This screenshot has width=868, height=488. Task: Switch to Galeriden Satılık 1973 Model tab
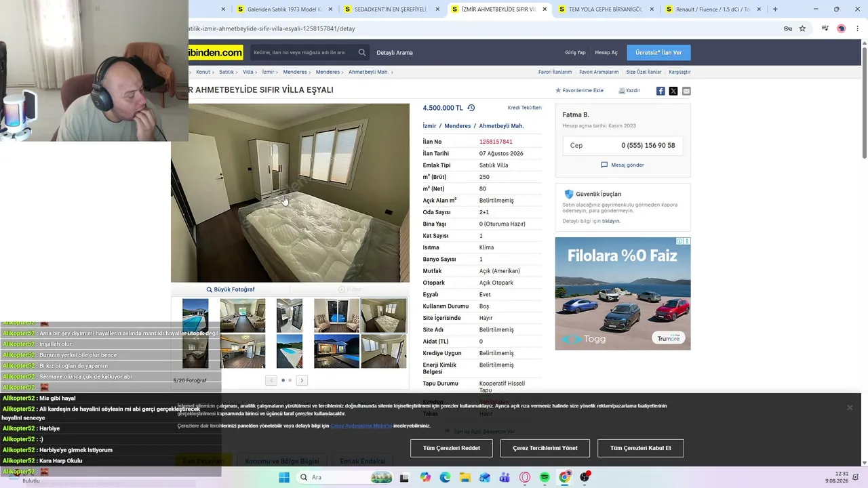point(284,9)
